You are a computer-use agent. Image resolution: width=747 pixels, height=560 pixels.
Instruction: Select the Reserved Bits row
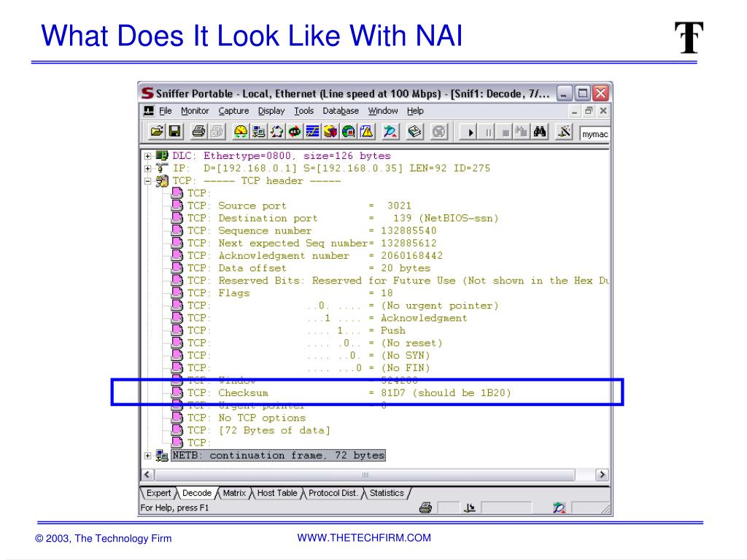click(x=390, y=281)
